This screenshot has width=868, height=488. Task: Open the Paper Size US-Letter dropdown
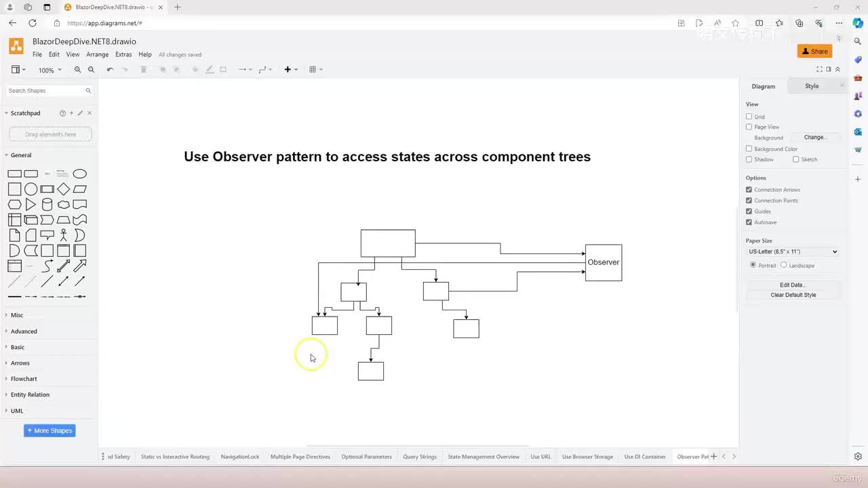click(x=793, y=251)
